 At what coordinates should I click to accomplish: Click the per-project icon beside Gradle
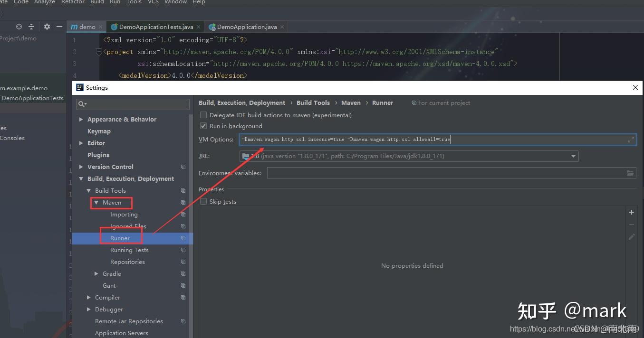pyautogui.click(x=183, y=274)
